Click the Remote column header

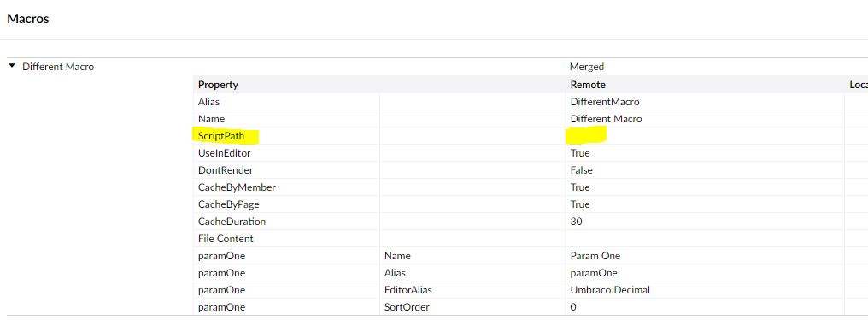point(588,85)
